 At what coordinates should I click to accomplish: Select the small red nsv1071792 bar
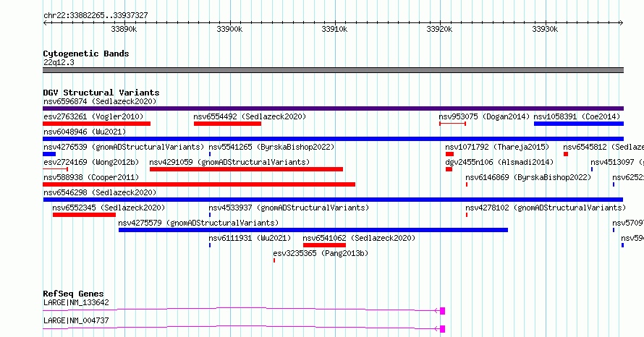pos(450,154)
